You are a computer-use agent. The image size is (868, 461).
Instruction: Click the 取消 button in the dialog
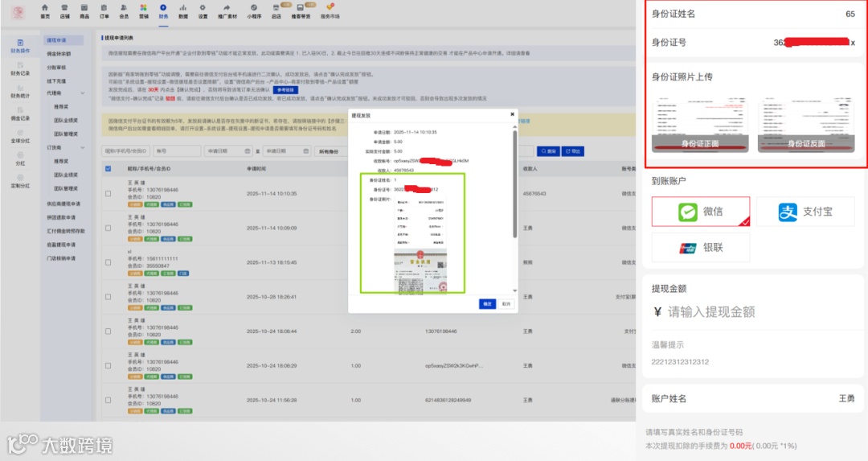point(506,304)
